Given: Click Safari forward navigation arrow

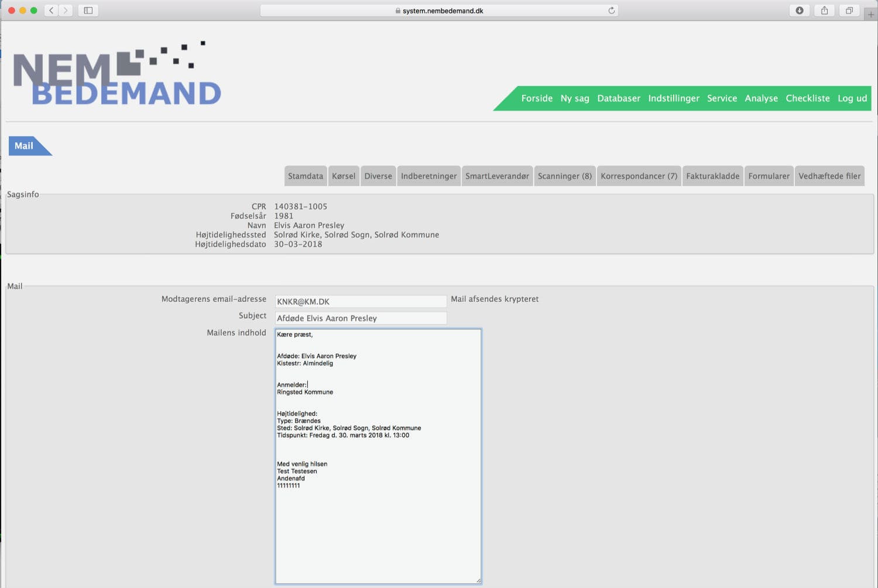Looking at the screenshot, I should click(66, 11).
